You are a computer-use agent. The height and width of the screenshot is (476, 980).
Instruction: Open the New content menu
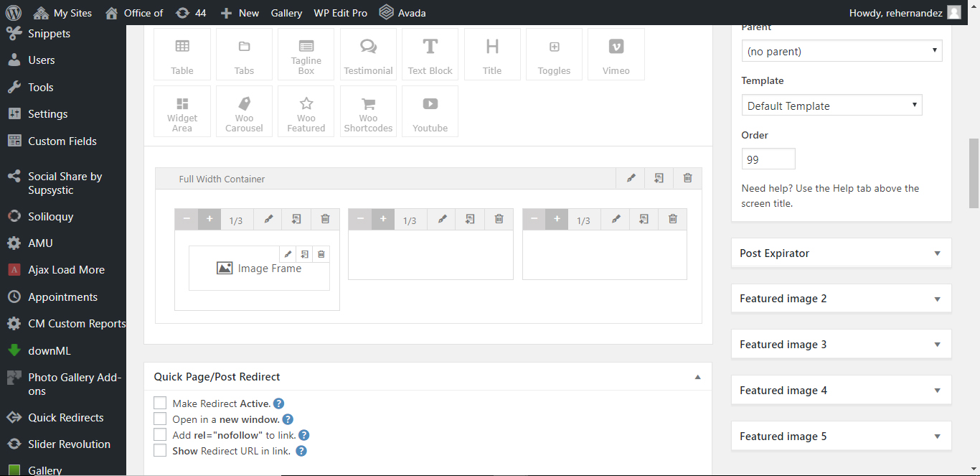point(240,12)
